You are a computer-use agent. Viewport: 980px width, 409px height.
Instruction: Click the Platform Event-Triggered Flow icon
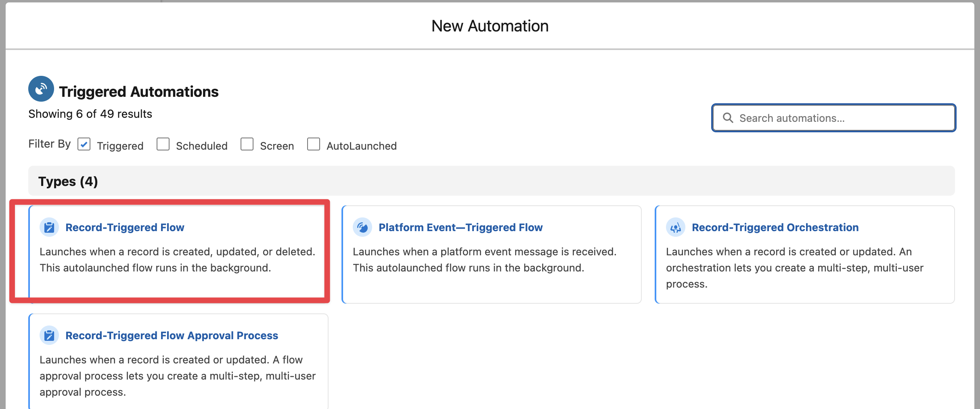[x=362, y=227]
